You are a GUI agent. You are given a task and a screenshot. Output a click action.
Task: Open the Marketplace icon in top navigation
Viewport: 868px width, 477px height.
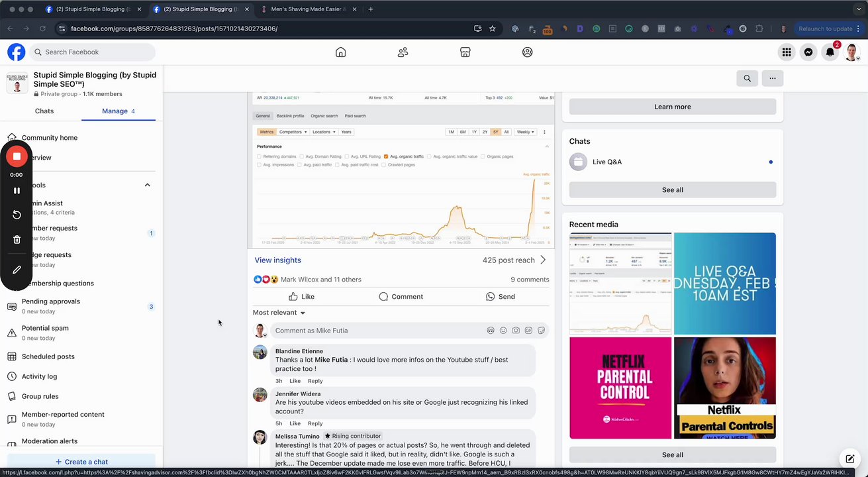(465, 52)
